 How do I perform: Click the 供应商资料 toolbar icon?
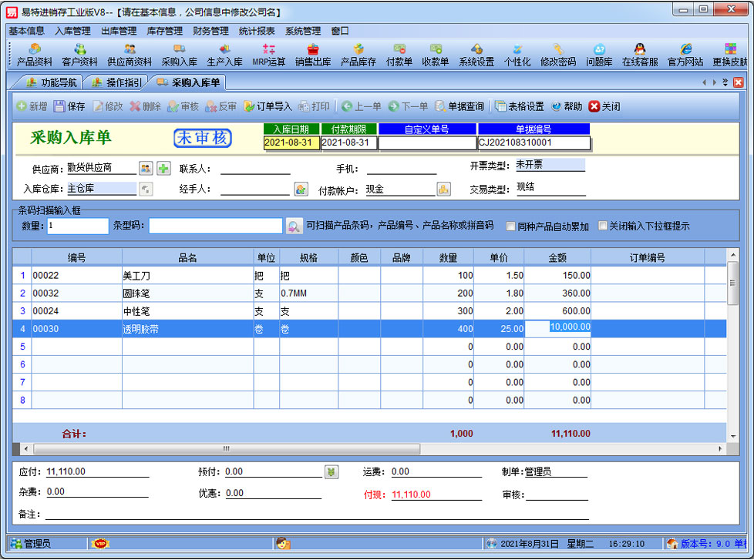click(x=130, y=55)
